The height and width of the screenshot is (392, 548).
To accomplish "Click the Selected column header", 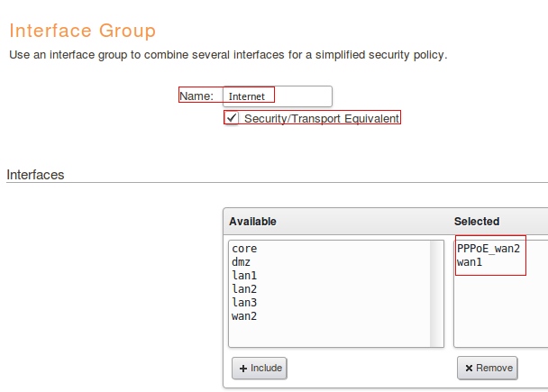I will pos(477,221).
